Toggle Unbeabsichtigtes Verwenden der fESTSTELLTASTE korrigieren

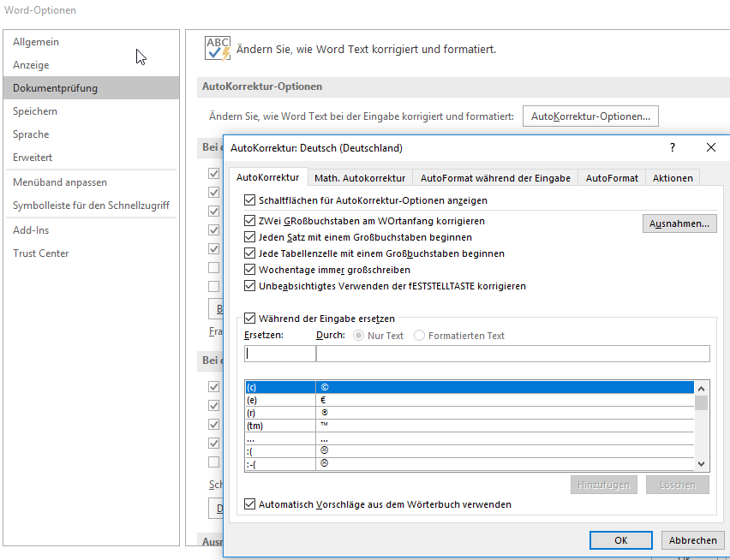[x=249, y=286]
